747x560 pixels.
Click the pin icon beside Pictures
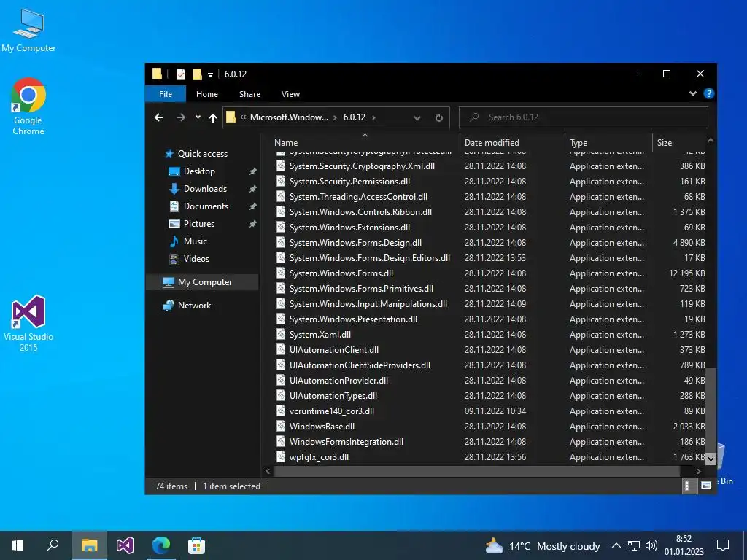pos(252,224)
